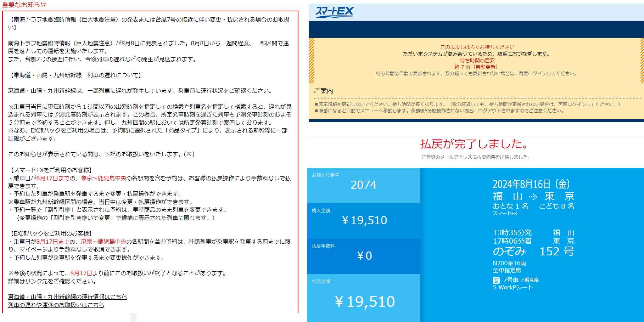
Task: Click the 重要なお知らせ heading
Action: coord(24,5)
